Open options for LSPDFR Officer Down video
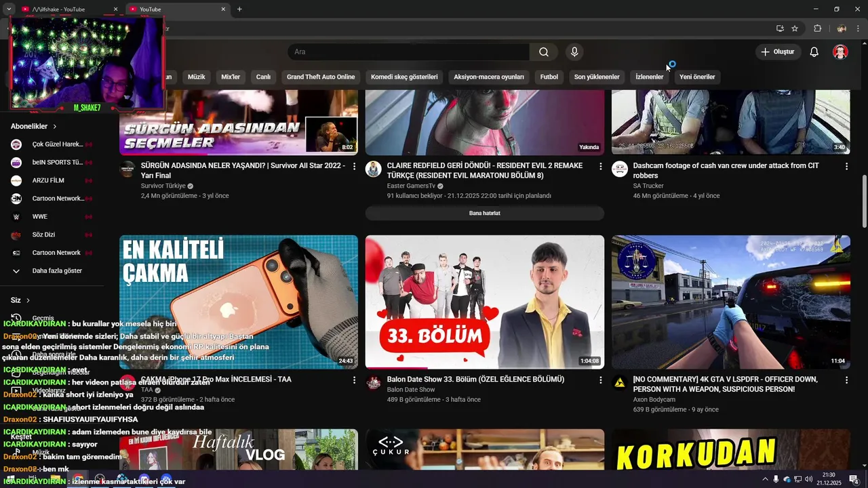 tap(846, 381)
